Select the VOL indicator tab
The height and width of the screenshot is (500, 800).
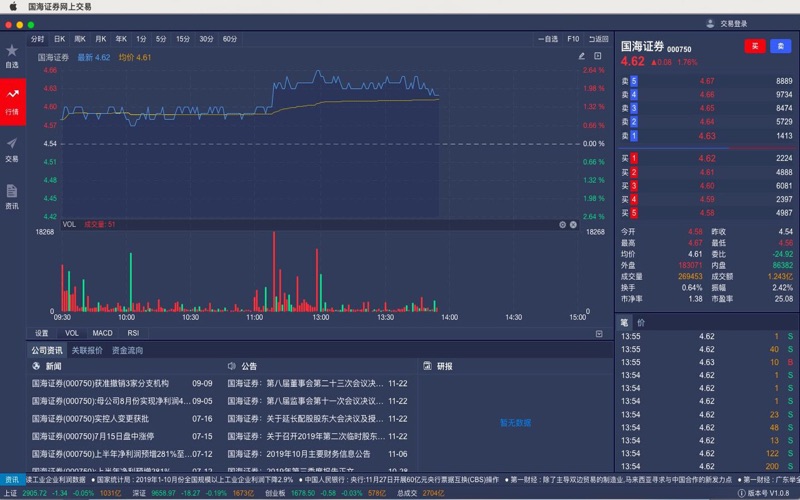(72, 333)
